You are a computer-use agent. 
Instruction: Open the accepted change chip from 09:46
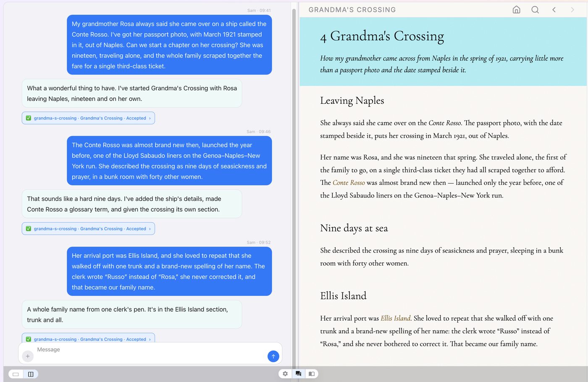point(88,229)
